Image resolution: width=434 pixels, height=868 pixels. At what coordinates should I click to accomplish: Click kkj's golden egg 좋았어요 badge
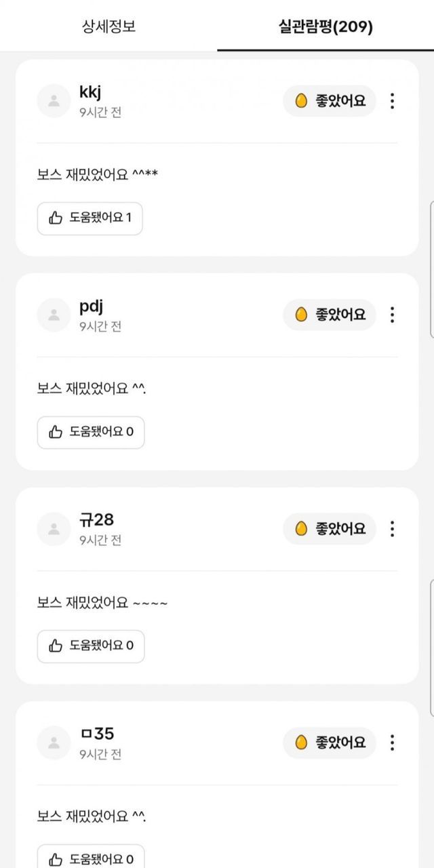pyautogui.click(x=330, y=101)
